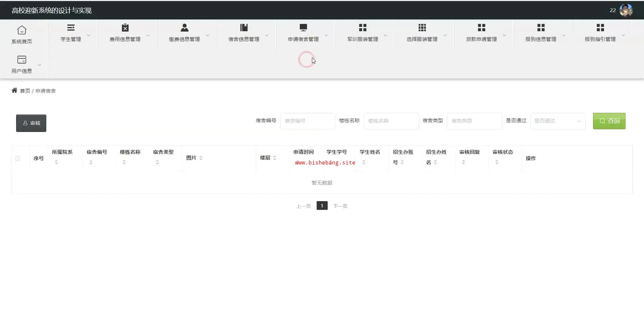
Task: Expand the 费用信息管理 menu chevron
Action: click(148, 35)
